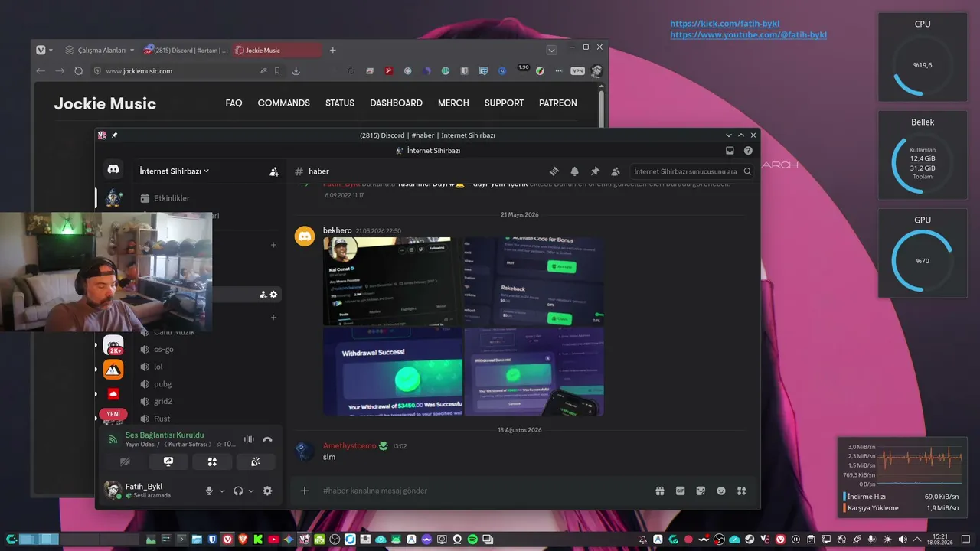
Task: Deafen headphones in user panel
Action: tap(238, 491)
